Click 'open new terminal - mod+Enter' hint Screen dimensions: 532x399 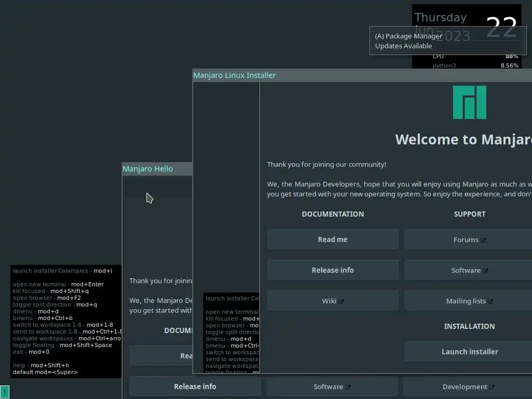tap(58, 284)
